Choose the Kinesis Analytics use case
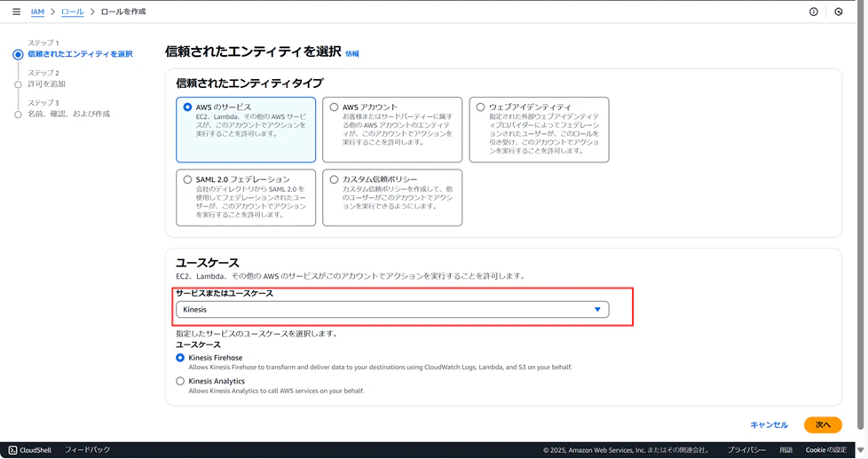This screenshot has width=868, height=459. point(180,381)
